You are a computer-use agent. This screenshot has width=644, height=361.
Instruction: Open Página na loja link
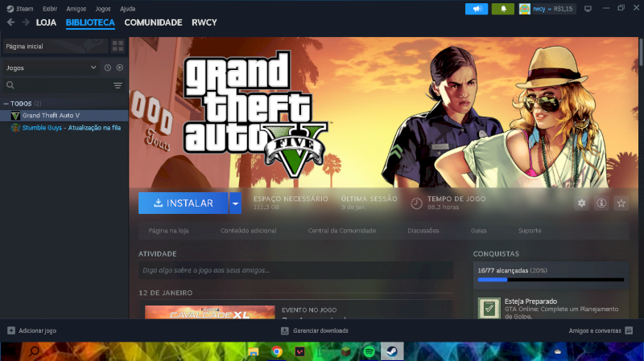168,231
